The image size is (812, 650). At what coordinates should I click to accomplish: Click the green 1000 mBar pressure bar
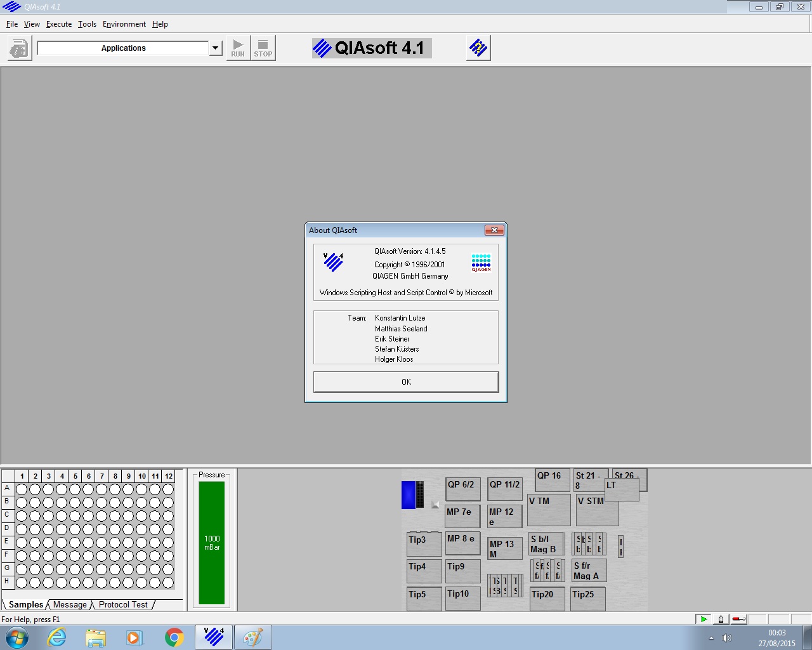click(x=212, y=543)
